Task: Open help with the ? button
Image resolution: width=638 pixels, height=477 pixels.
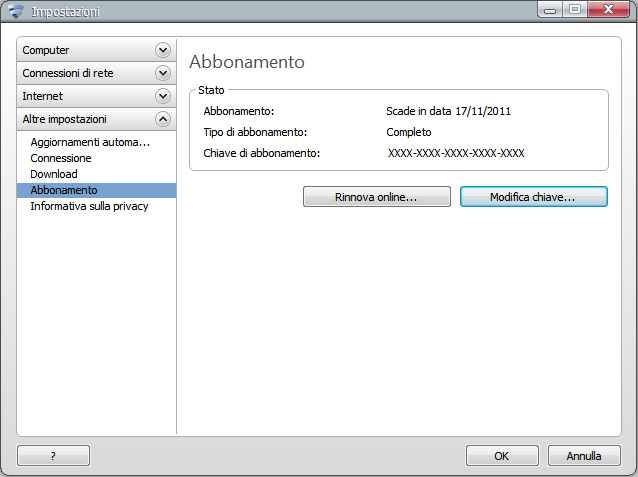Action: 53,456
